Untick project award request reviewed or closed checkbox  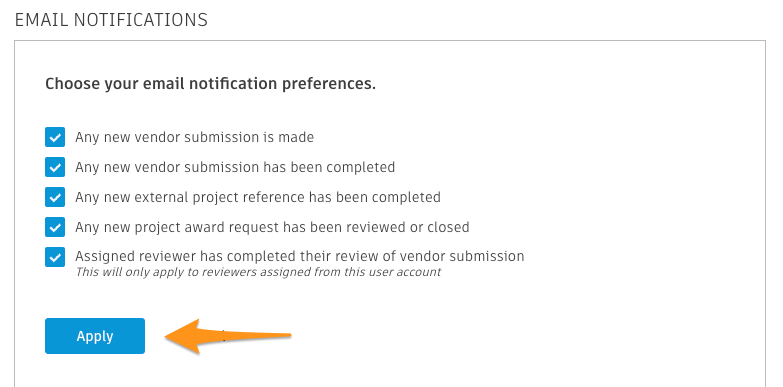(x=55, y=227)
